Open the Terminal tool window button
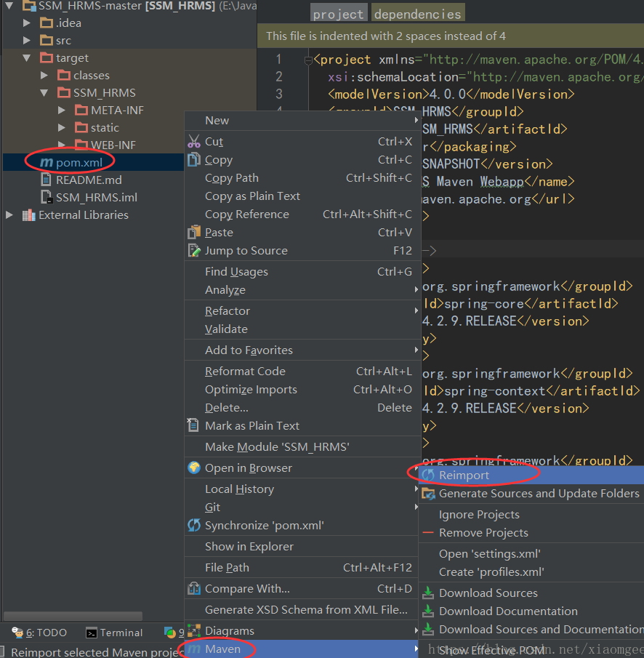 pos(115,633)
